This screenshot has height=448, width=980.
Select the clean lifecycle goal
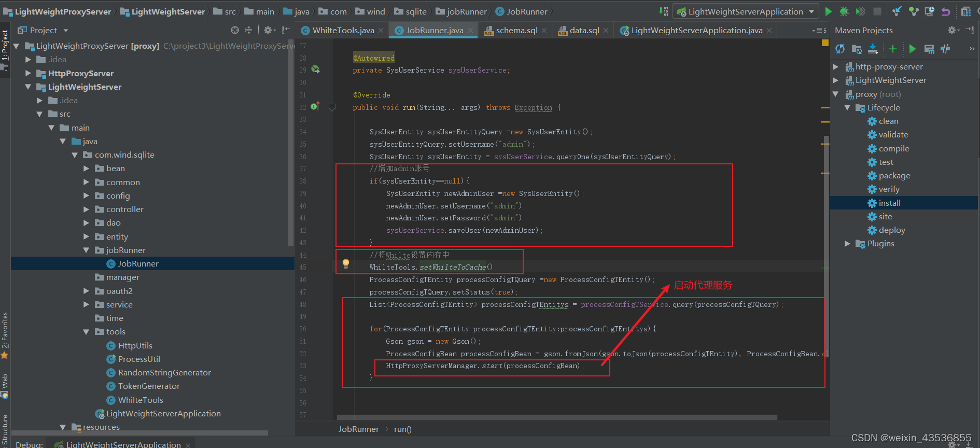[x=889, y=121]
